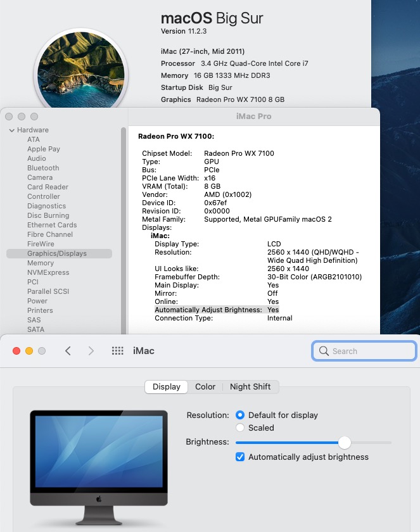Select NVMExpress in hardware sidebar

48,272
